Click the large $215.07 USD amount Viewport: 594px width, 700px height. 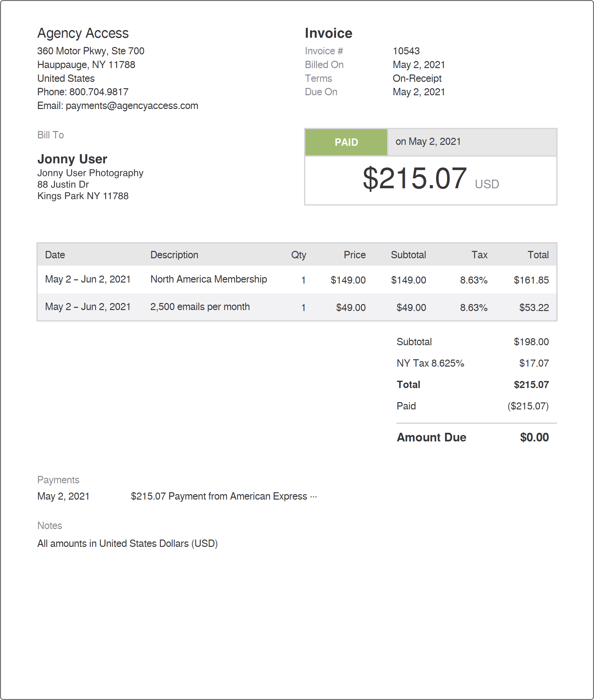(431, 179)
